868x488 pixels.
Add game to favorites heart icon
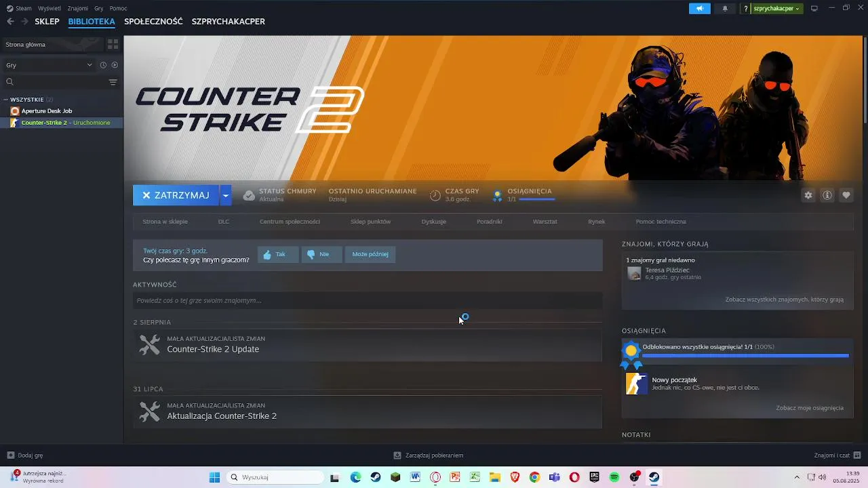point(846,195)
